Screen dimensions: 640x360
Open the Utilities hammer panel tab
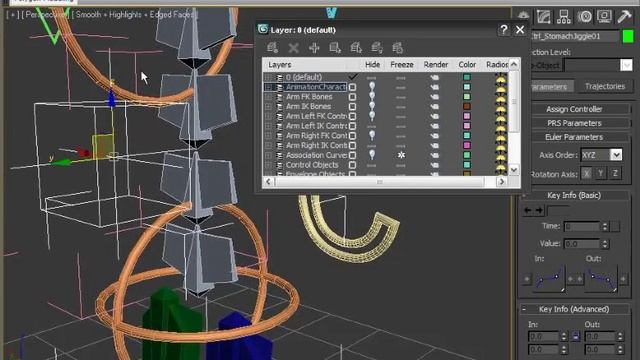click(624, 16)
